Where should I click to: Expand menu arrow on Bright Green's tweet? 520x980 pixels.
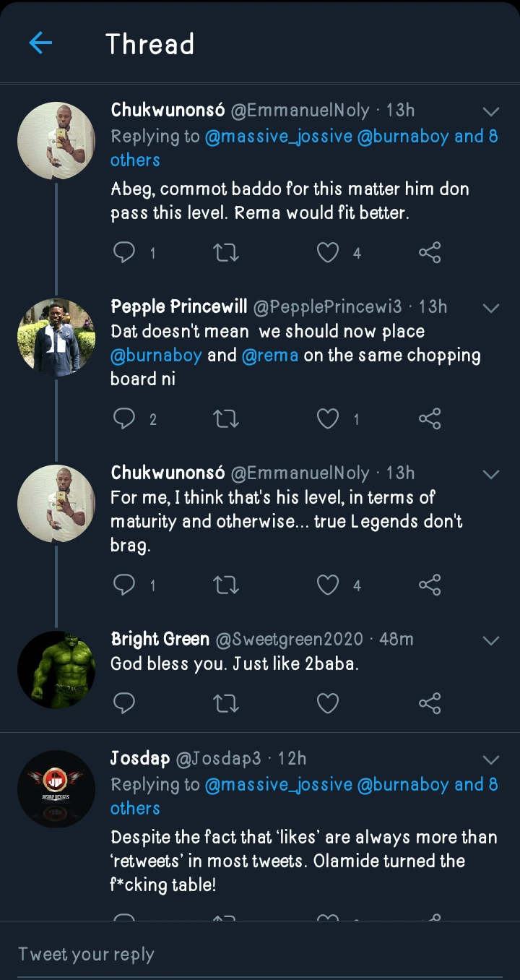(x=491, y=640)
